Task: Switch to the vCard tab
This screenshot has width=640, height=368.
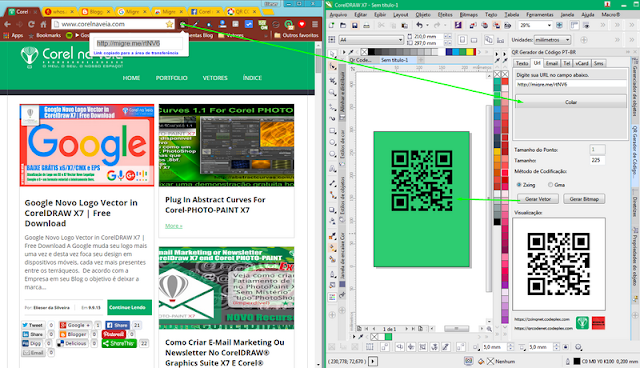Action: [x=582, y=63]
